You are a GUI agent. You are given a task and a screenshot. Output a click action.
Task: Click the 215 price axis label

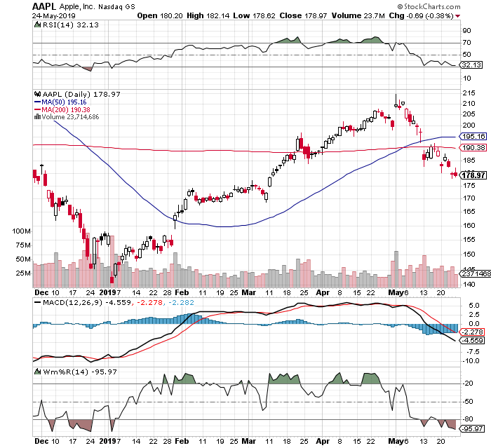[x=469, y=93]
